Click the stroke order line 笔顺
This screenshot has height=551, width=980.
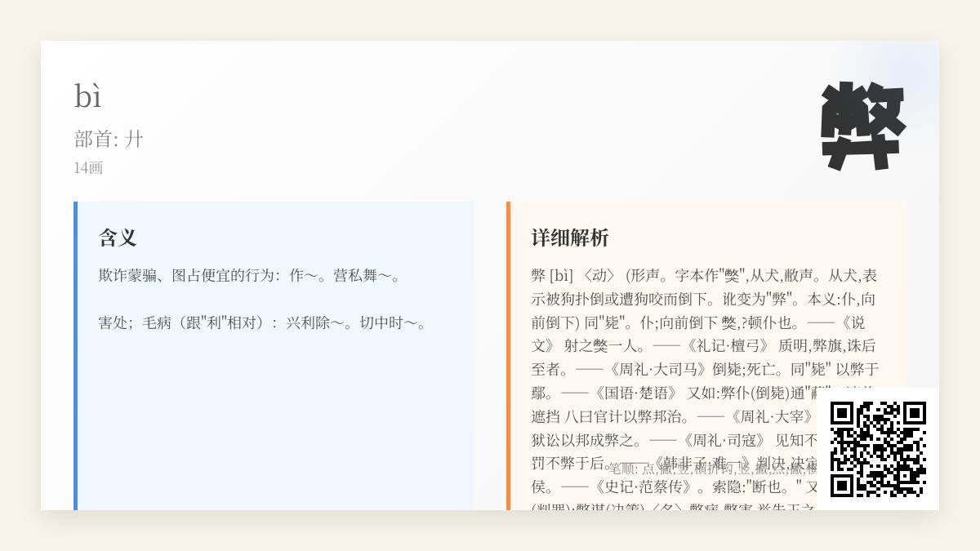click(713, 469)
